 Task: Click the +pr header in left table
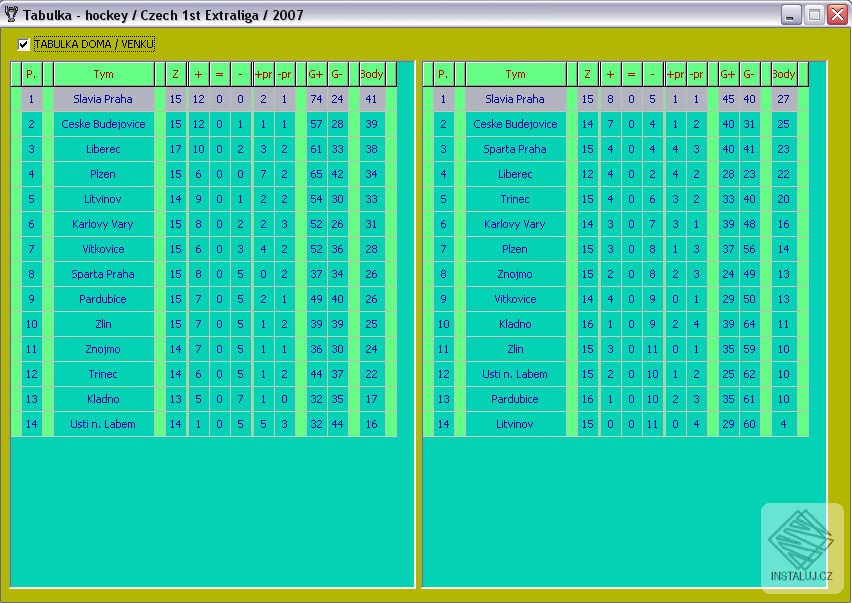pyautogui.click(x=263, y=74)
